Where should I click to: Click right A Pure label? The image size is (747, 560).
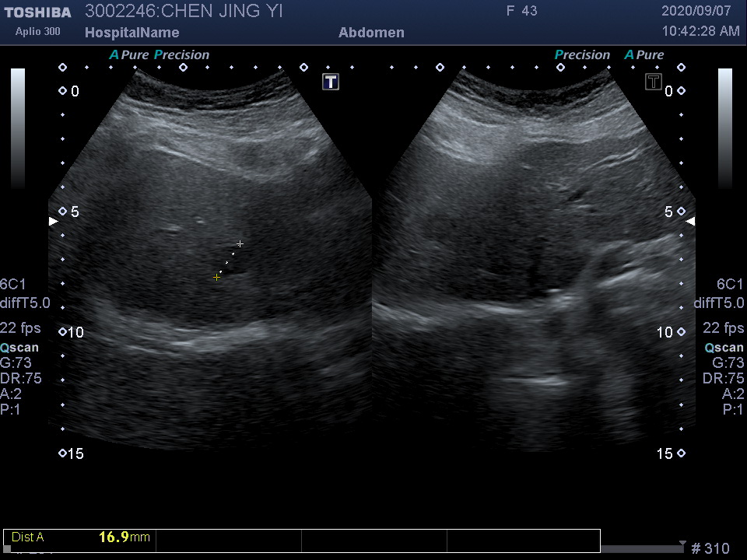point(644,54)
